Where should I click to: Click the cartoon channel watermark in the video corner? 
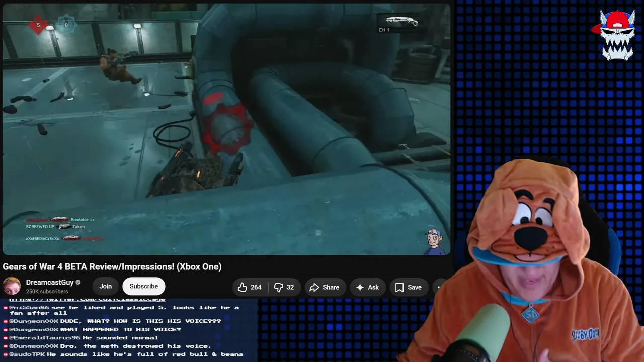(x=435, y=241)
